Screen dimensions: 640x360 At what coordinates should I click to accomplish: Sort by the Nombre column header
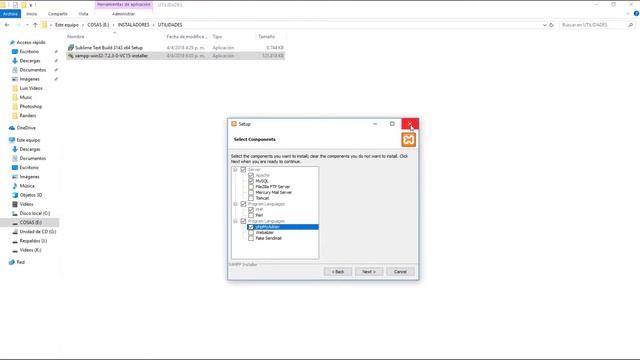(x=76, y=37)
